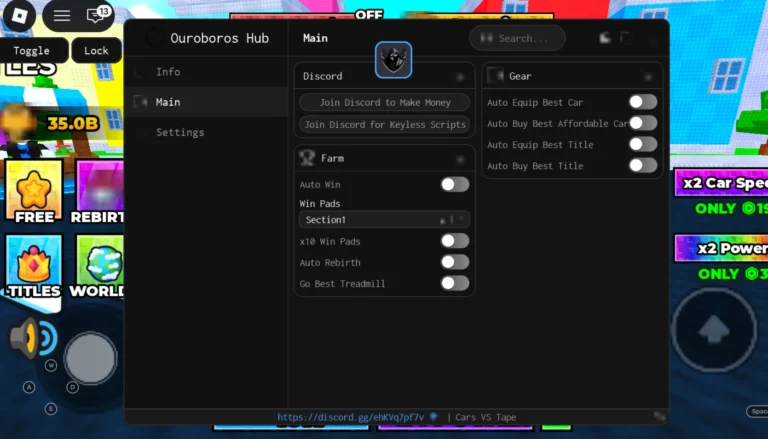
Task: Tap the jump arrow button
Action: click(x=714, y=329)
